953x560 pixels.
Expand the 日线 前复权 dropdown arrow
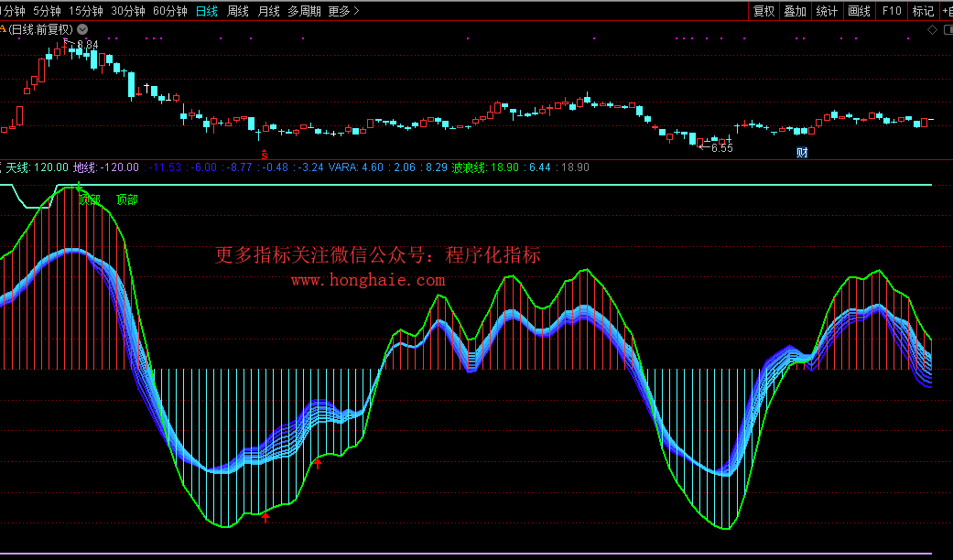(82, 29)
